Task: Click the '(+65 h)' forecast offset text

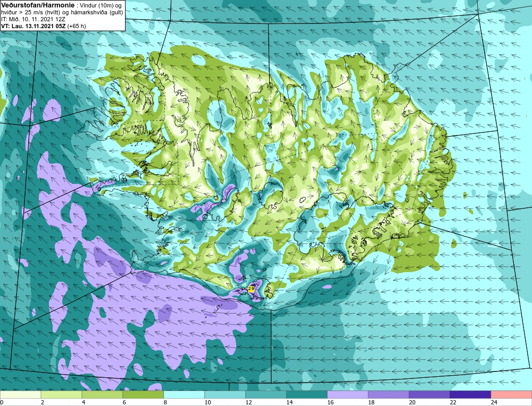Action: point(77,26)
